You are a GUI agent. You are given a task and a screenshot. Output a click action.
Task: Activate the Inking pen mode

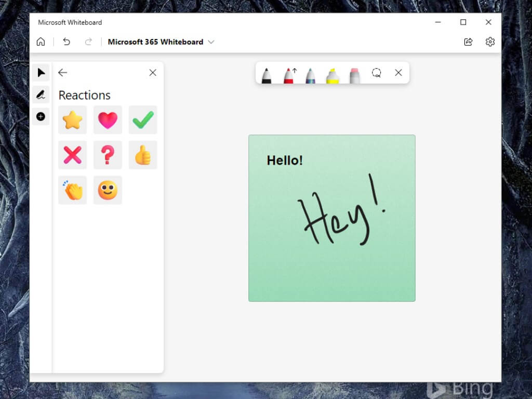pos(41,95)
